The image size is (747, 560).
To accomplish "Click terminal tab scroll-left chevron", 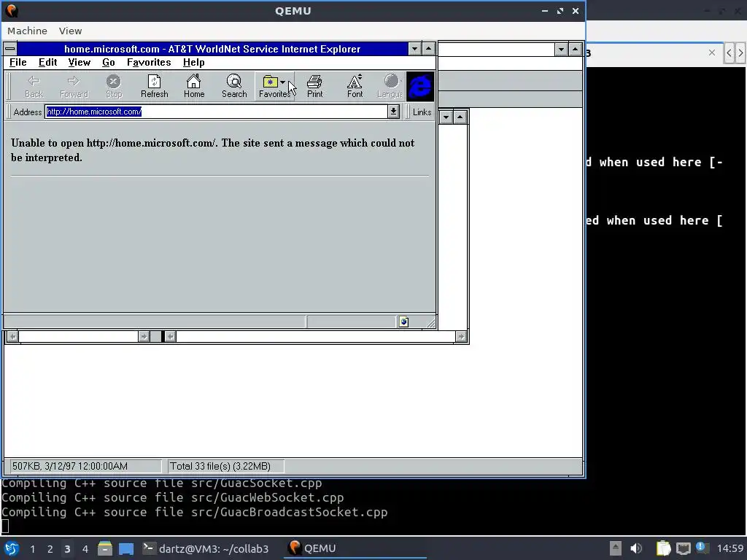I will pos(729,52).
